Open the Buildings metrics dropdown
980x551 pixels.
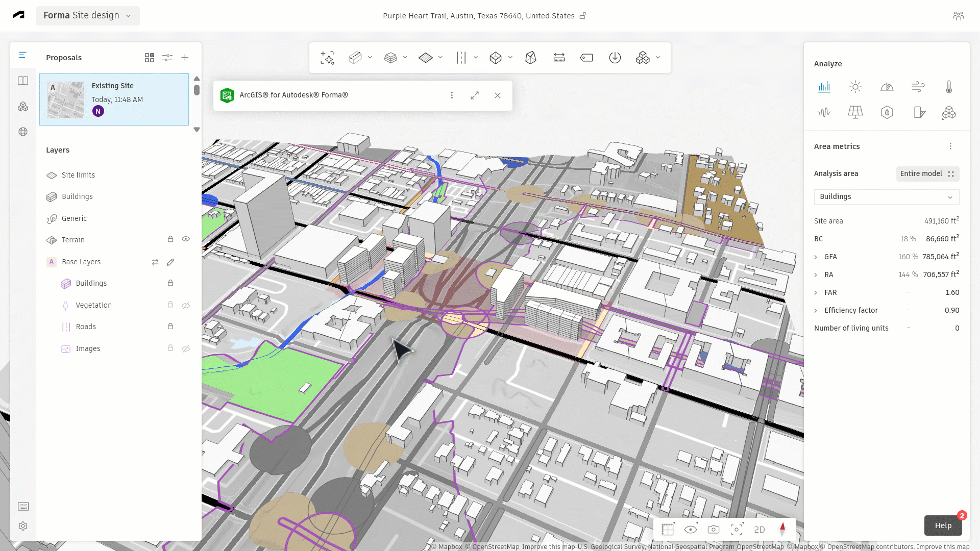(886, 197)
